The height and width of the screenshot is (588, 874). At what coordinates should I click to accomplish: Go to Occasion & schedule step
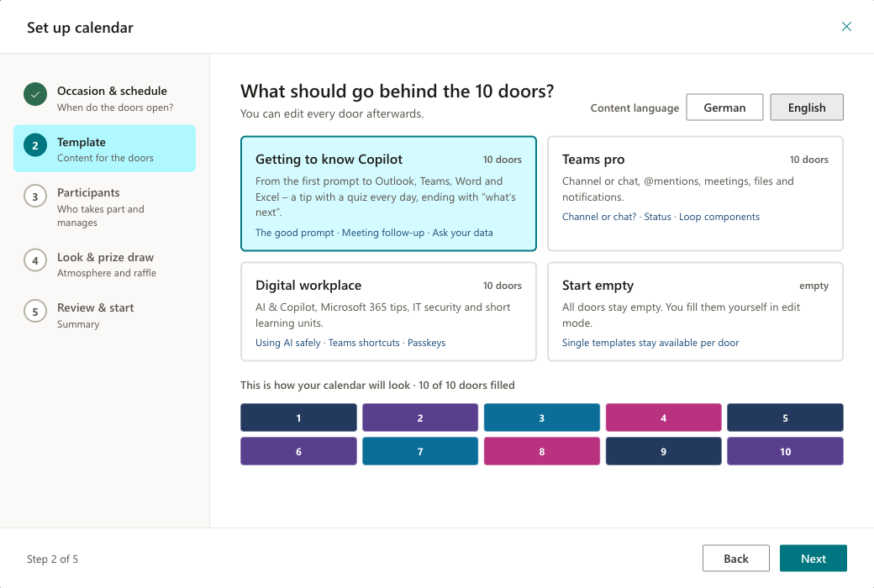(x=105, y=98)
